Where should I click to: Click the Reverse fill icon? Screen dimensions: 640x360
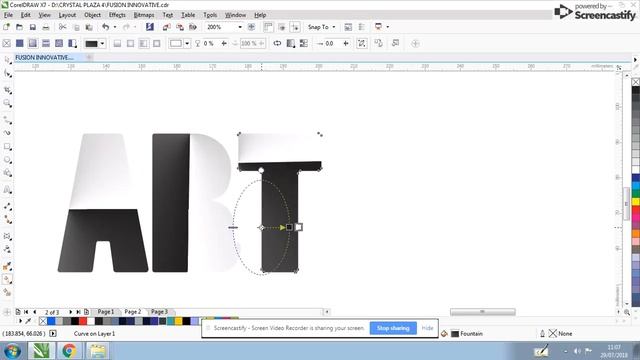point(277,43)
